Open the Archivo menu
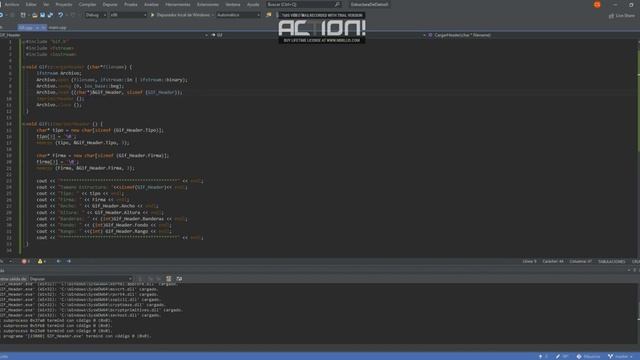Viewport: 640px width, 360px height. coord(12,4)
